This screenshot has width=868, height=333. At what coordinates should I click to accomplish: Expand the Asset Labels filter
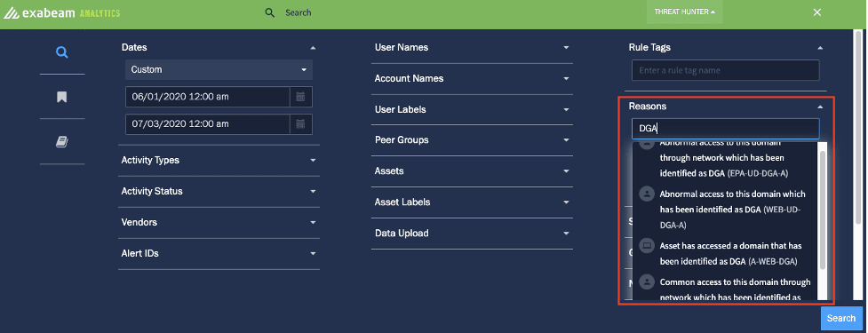point(472,202)
